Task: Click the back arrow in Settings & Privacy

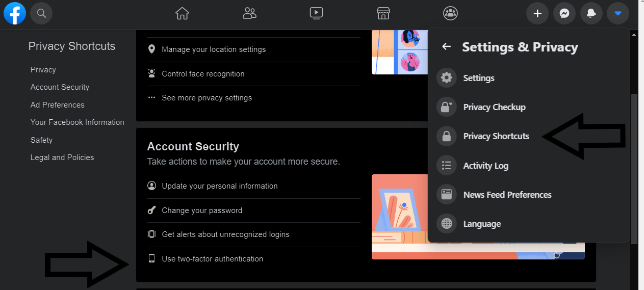Action: coord(446,47)
